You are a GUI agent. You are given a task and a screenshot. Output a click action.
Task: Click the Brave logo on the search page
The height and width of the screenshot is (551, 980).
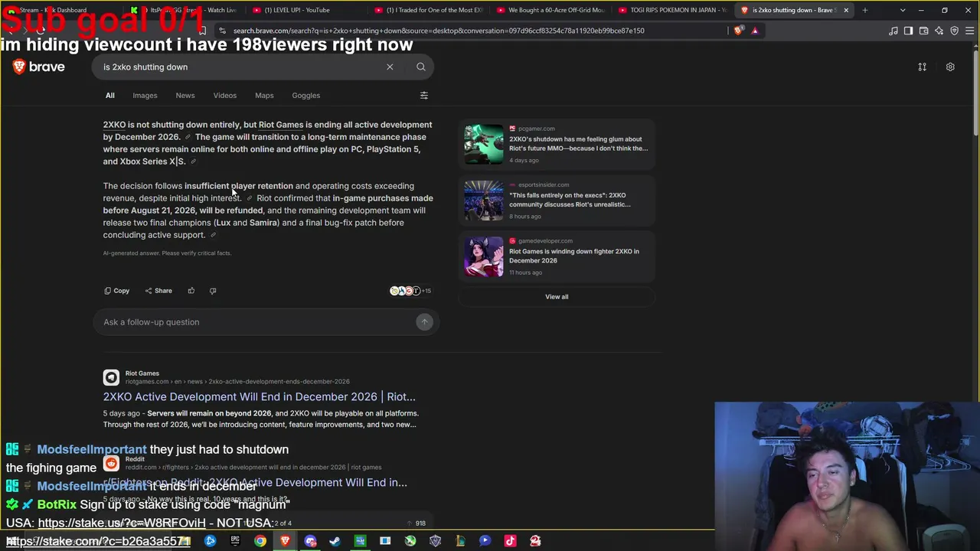(x=39, y=67)
